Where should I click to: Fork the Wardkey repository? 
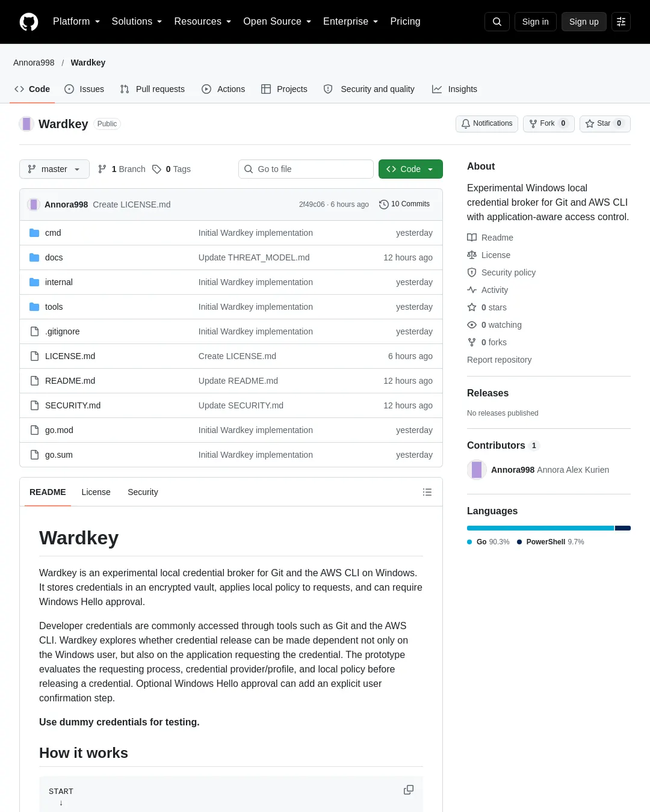pos(549,124)
